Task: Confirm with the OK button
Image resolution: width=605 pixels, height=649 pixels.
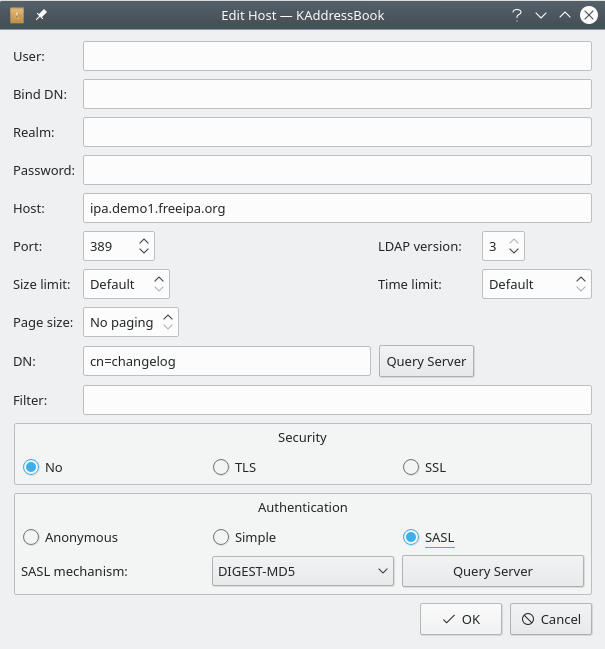Action: 461,619
